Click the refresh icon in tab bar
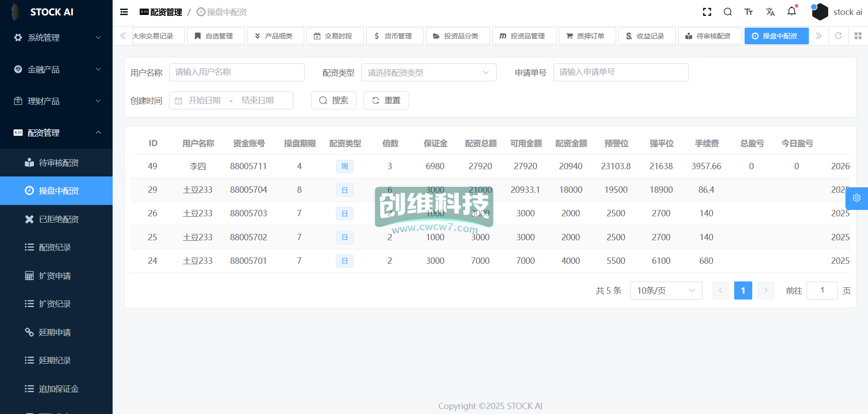868x414 pixels. pos(838,36)
